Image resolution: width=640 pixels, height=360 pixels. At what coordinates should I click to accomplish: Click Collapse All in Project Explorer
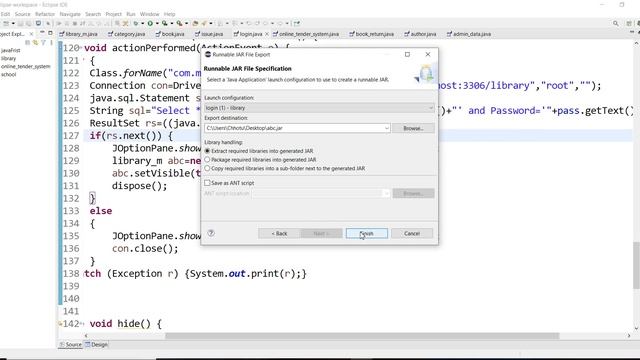click(x=28, y=42)
